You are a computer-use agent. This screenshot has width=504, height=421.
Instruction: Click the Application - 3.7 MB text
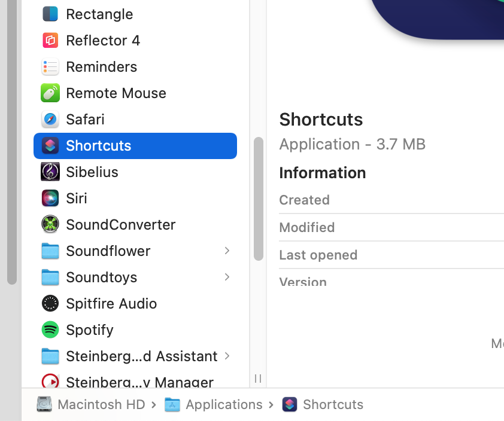(353, 144)
